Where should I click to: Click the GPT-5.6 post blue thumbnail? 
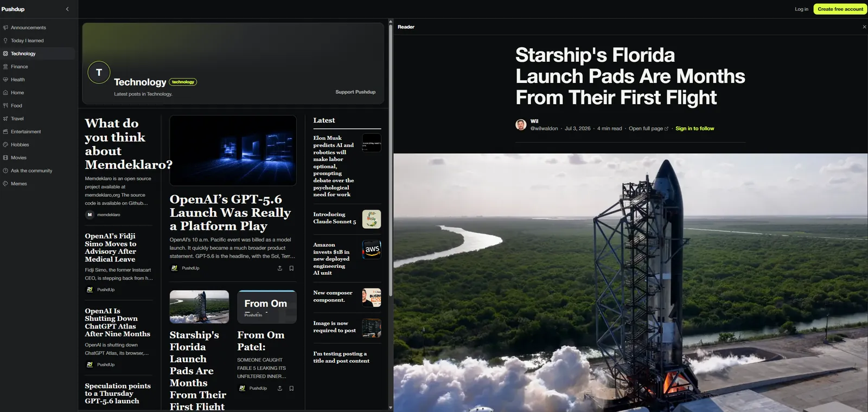(233, 150)
